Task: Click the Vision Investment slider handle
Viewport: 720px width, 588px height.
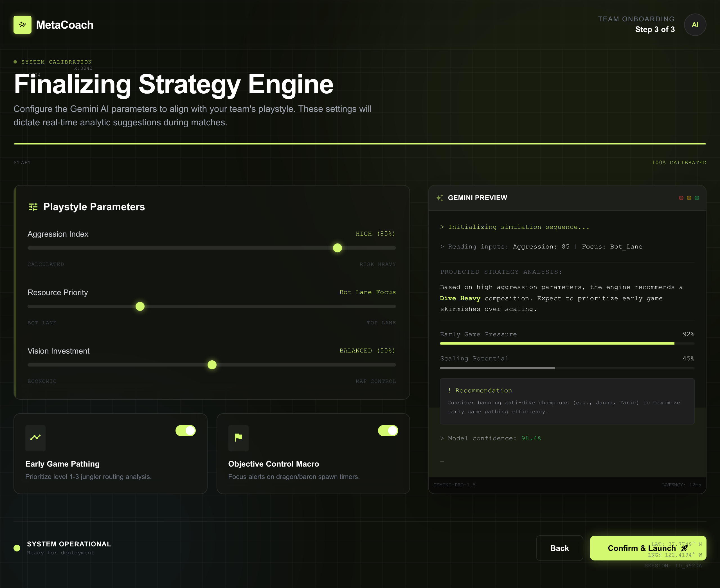Action: click(212, 365)
